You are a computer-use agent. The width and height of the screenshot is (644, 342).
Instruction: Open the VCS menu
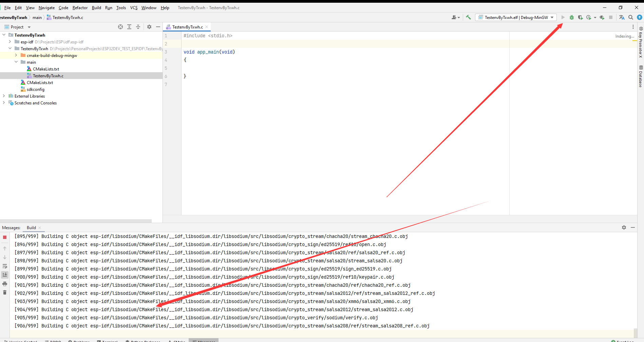pyautogui.click(x=134, y=8)
